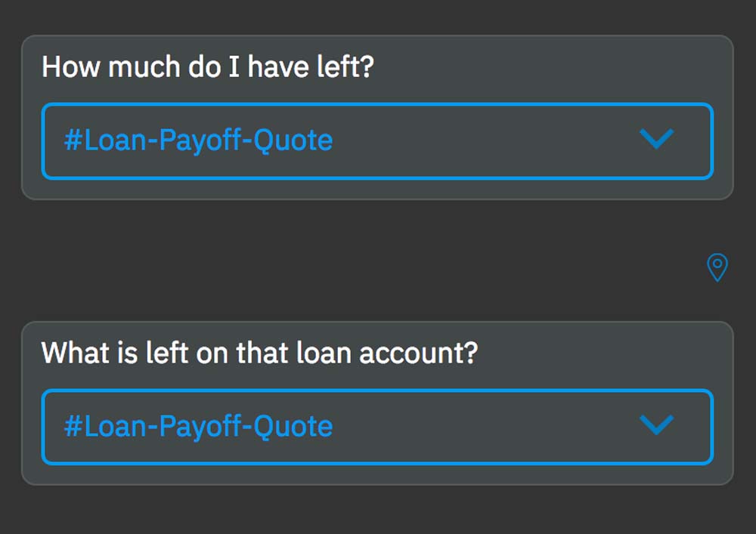
Task: Select the "What is left on that loan account?" text
Action: click(x=259, y=353)
